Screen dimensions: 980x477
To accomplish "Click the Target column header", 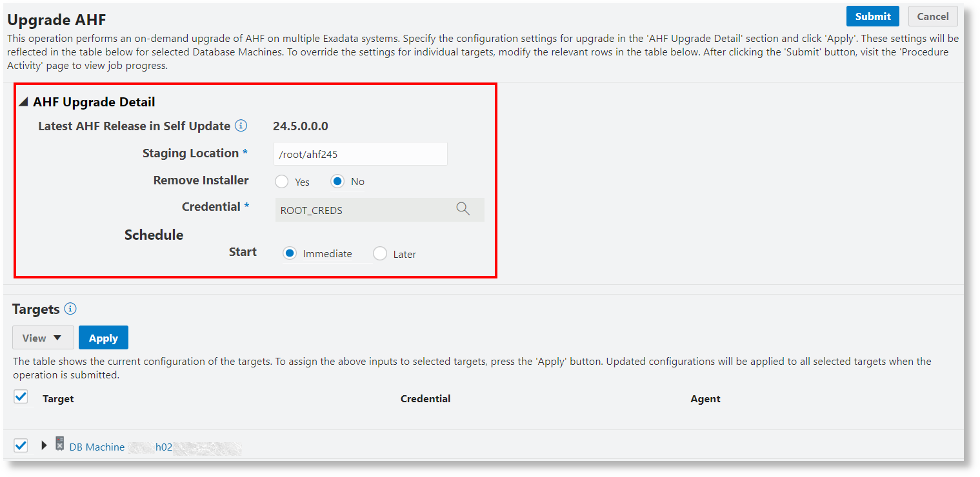I will tap(58, 399).
